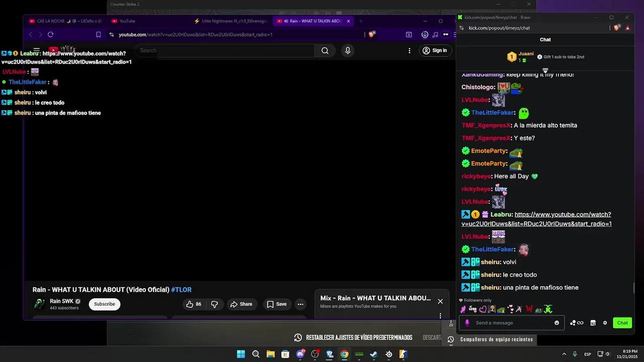This screenshot has height=362, width=644.
Task: Open YouTube guide hamburger menu
Action: pos(36,50)
